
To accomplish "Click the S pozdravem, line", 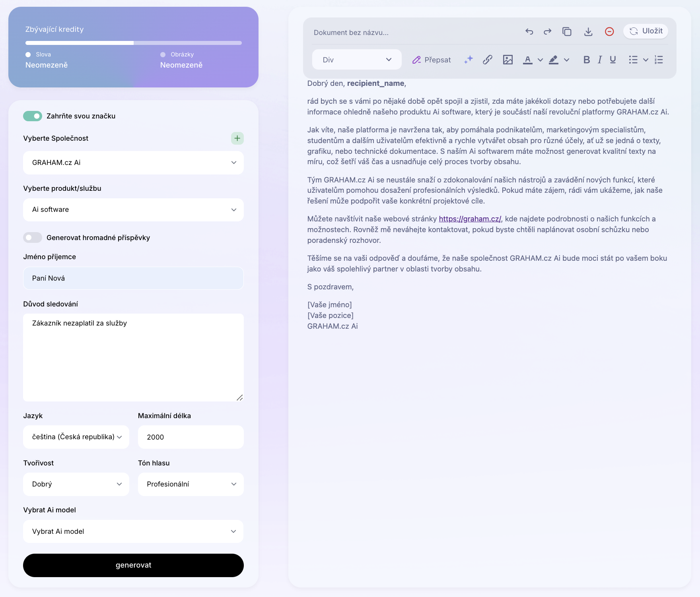I will tap(330, 287).
